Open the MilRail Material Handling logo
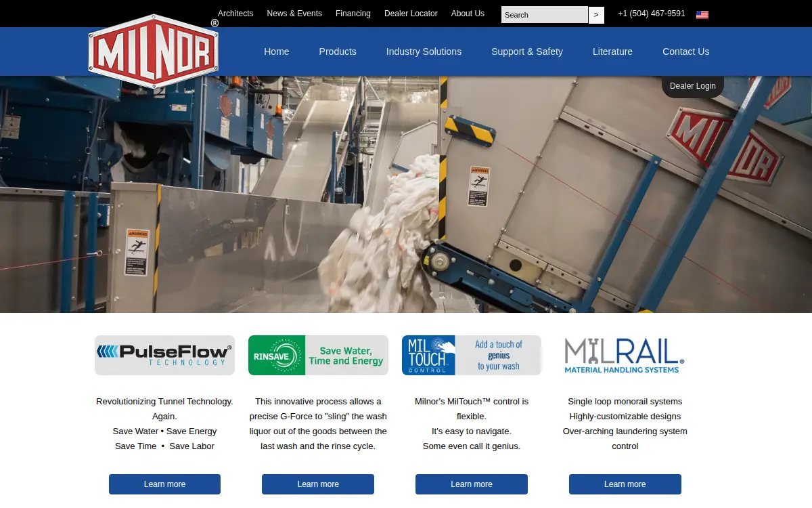 (625, 356)
